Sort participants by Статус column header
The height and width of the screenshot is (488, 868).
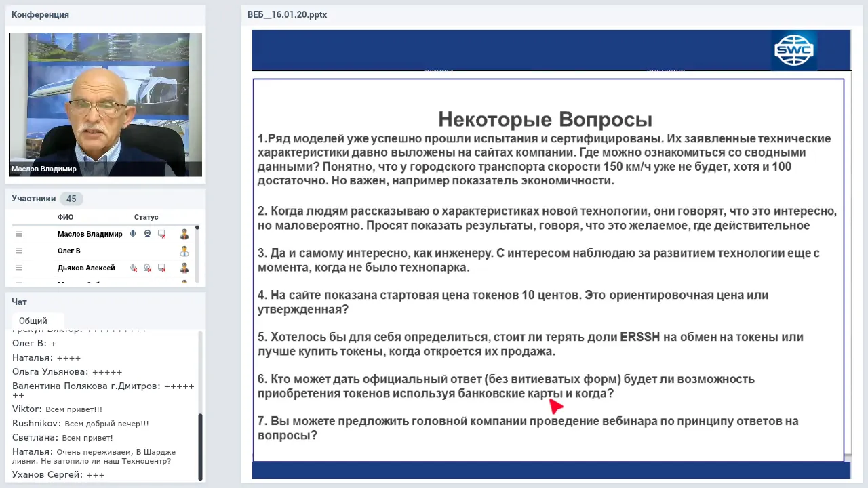pyautogui.click(x=146, y=217)
